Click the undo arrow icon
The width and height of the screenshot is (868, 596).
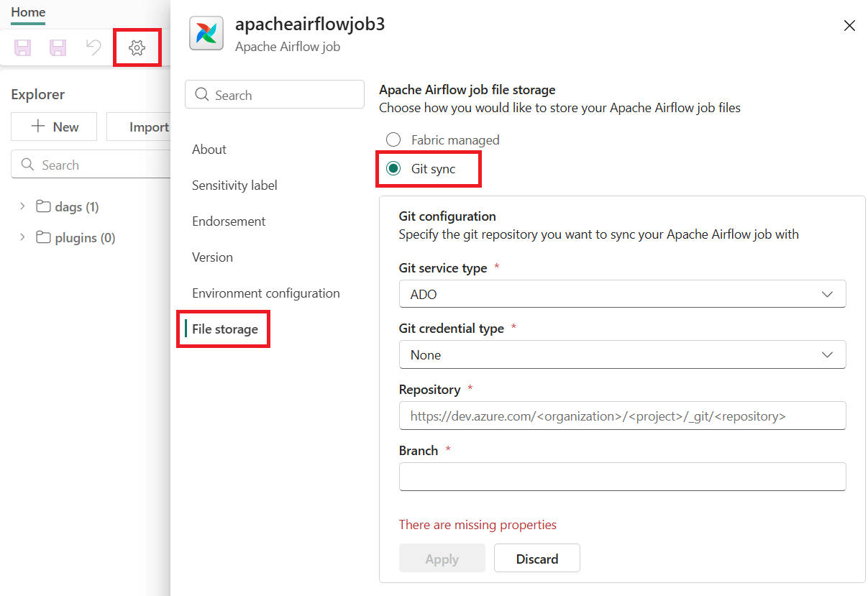(x=93, y=48)
